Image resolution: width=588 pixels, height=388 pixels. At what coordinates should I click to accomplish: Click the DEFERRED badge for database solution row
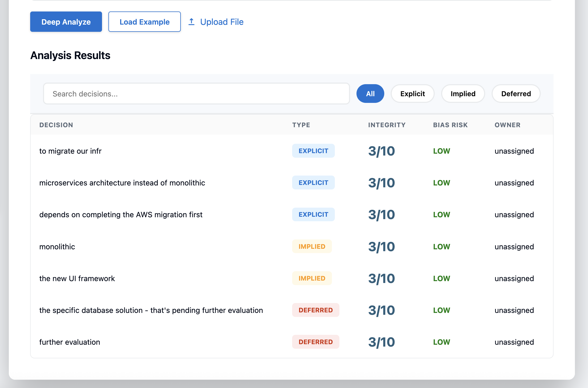click(315, 310)
